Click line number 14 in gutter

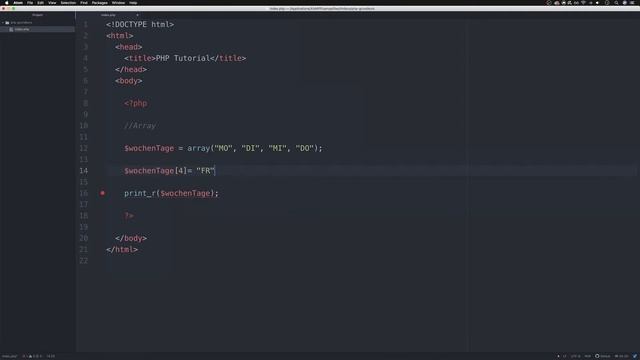[84, 171]
